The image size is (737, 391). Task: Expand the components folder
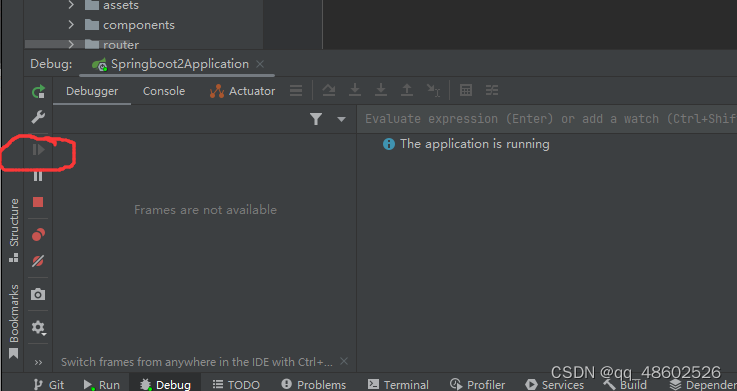(71, 24)
